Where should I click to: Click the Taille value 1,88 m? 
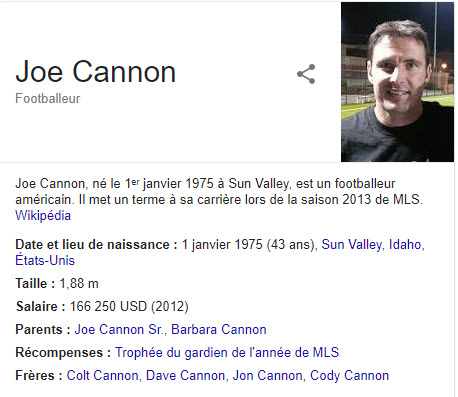[79, 284]
